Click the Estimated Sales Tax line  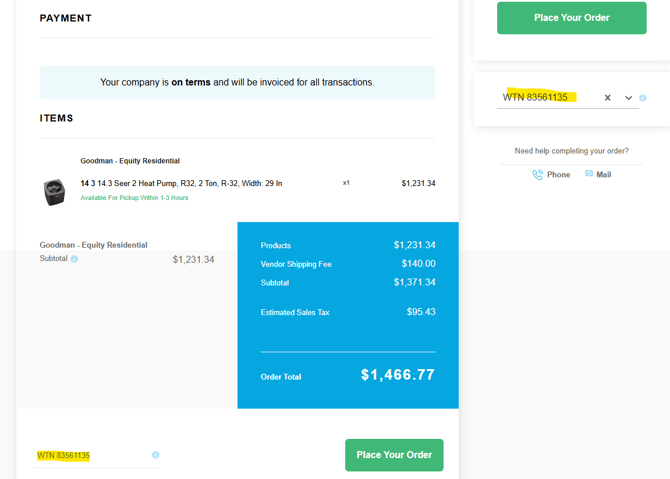[295, 313]
